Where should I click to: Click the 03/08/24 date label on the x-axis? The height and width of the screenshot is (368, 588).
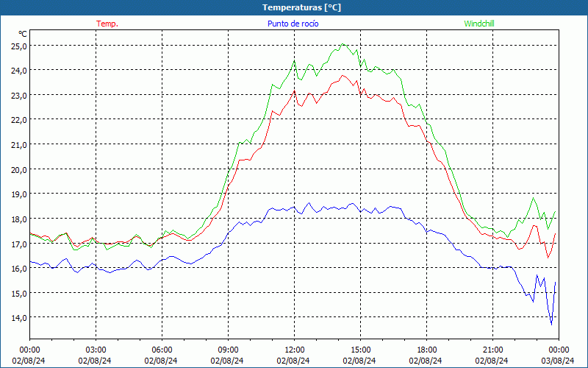click(x=559, y=361)
